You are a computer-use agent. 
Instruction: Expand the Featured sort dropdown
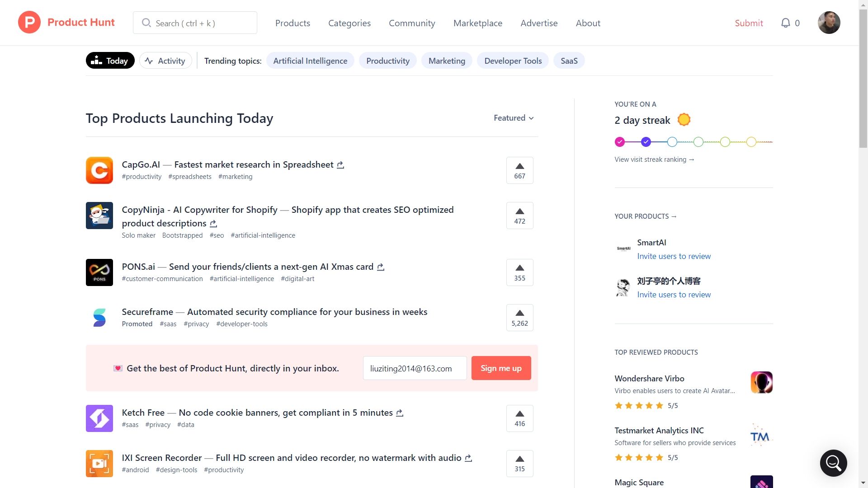coord(514,118)
